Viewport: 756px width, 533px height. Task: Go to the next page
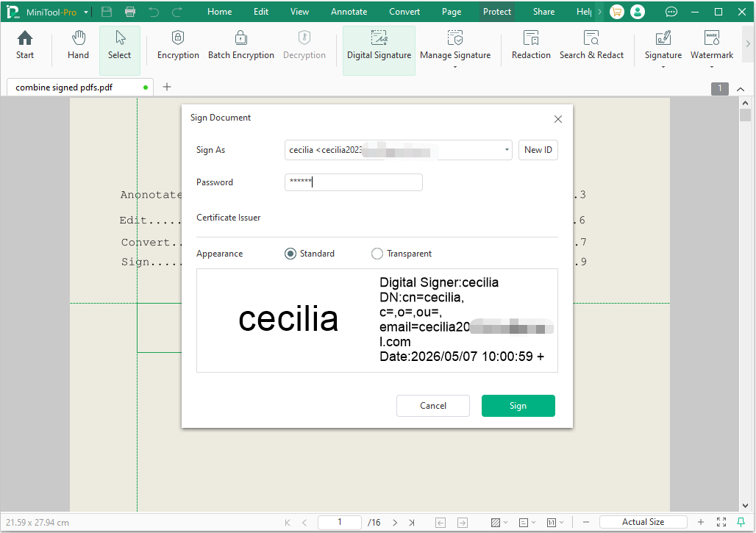(x=395, y=523)
